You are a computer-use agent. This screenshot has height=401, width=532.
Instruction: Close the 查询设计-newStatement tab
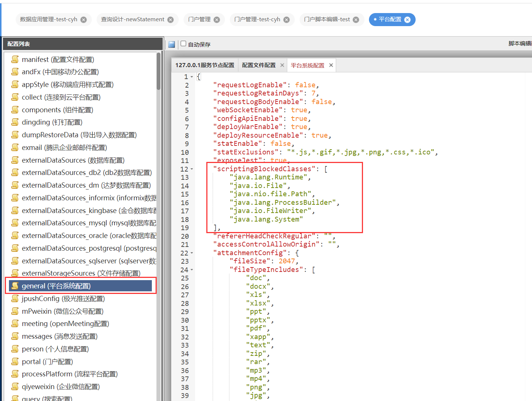pyautogui.click(x=170, y=20)
